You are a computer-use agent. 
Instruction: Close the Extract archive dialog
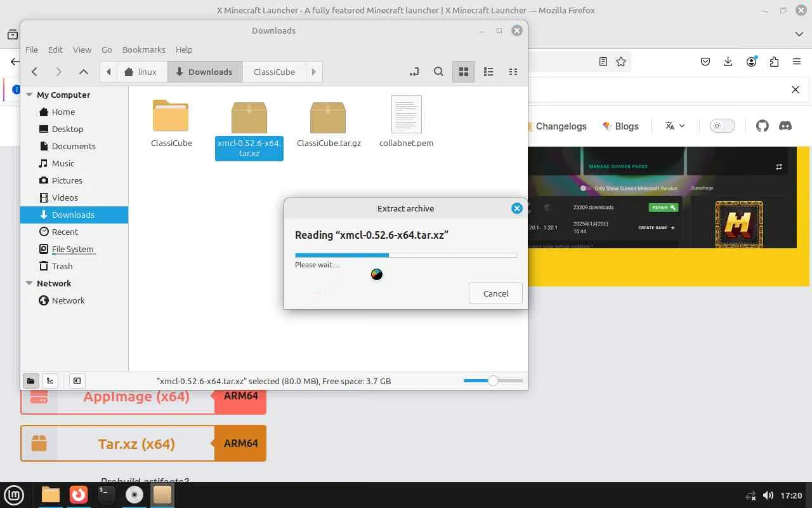517,208
